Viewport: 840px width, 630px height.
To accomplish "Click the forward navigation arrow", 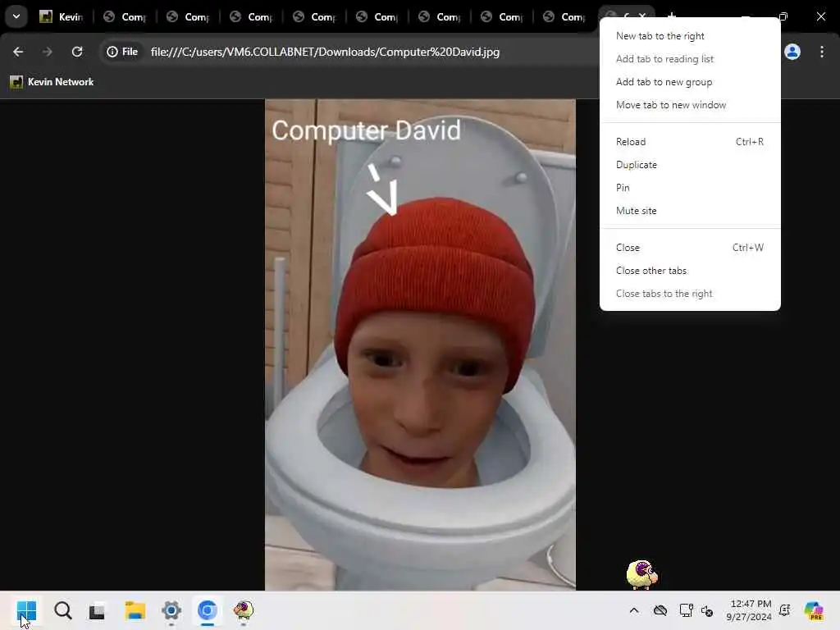I will (x=47, y=52).
